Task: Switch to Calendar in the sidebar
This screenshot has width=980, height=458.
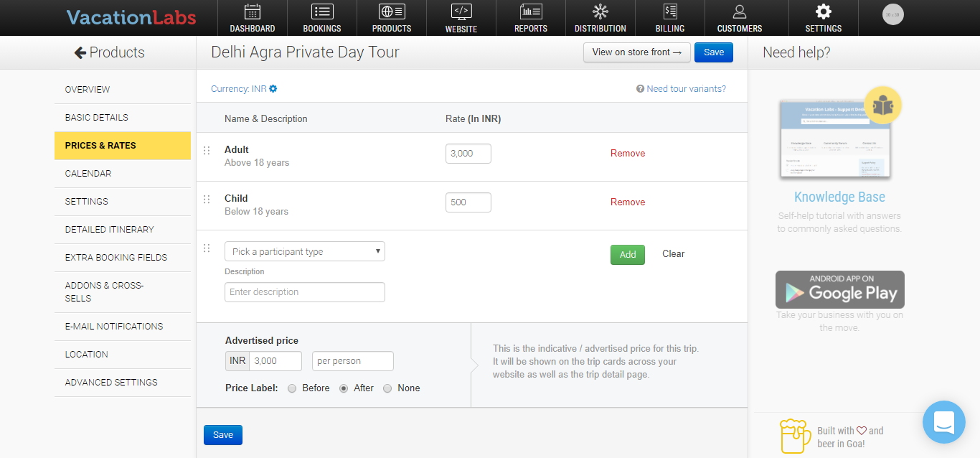Action: [x=88, y=174]
